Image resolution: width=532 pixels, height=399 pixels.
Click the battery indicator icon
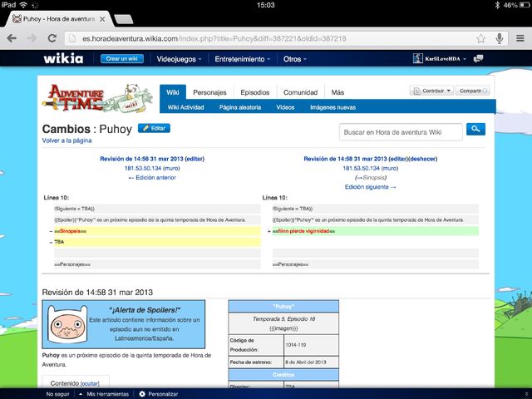[x=525, y=5]
